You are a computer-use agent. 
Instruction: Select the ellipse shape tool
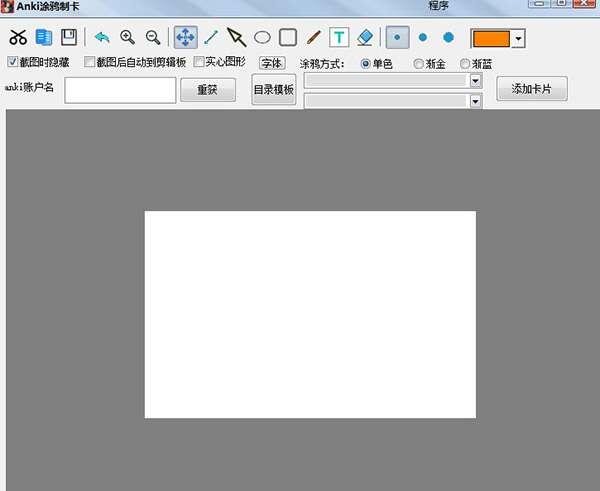(x=262, y=38)
